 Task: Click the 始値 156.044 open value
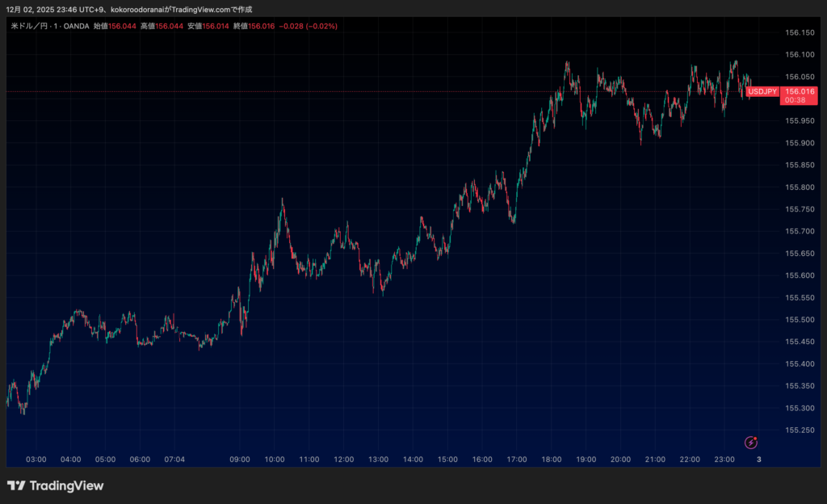114,27
